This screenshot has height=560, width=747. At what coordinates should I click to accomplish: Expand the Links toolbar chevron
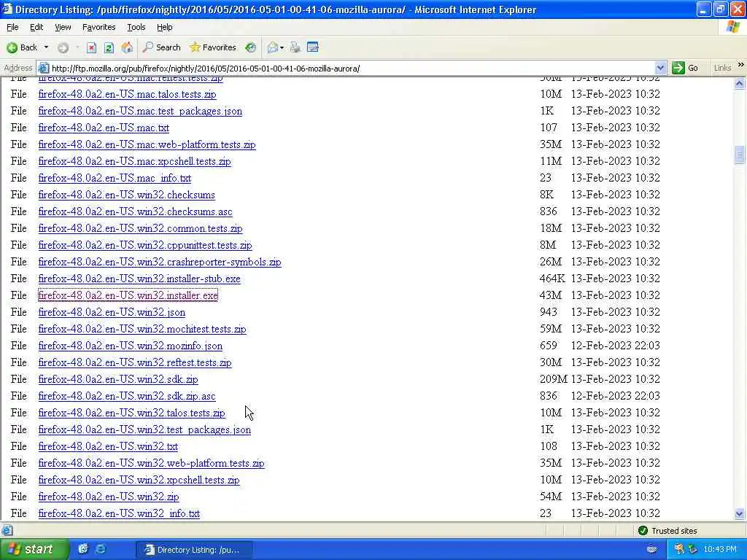click(x=741, y=65)
